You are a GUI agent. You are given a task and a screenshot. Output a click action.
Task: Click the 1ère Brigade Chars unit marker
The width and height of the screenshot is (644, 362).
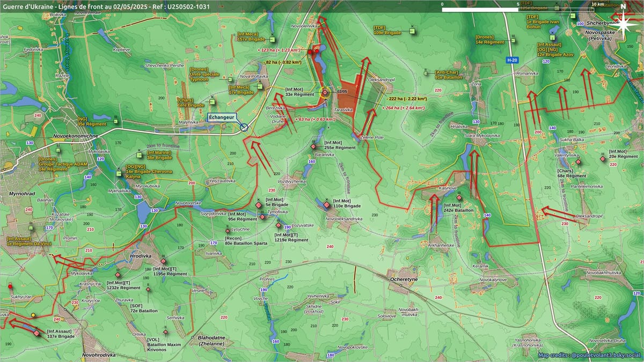213,103
